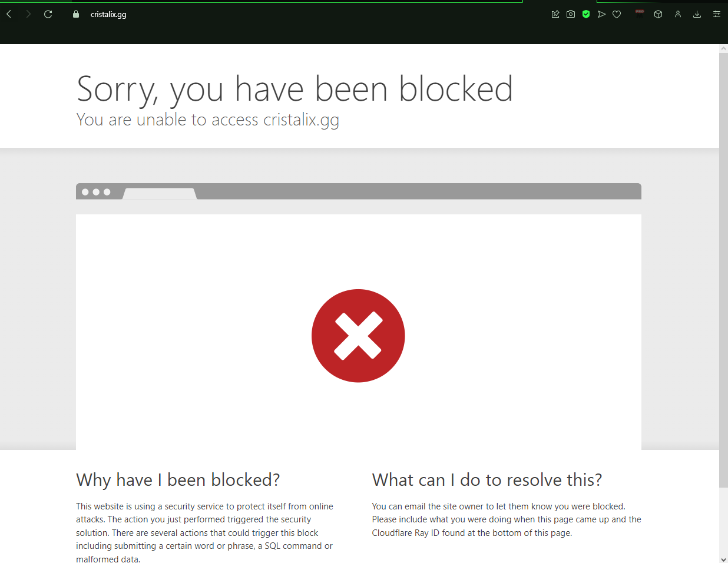
Task: Open the Easy Setup sliders menu
Action: [717, 14]
